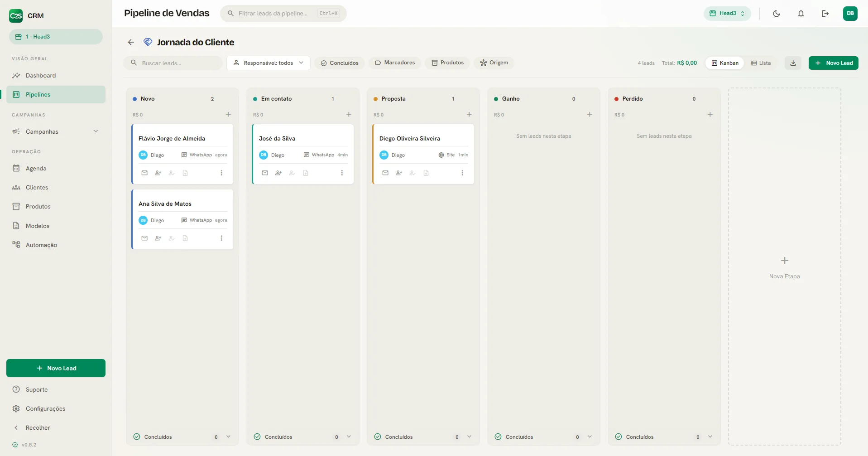868x456 pixels.
Task: Toggle the Concluídos filter chip in toolbar
Action: (340, 63)
